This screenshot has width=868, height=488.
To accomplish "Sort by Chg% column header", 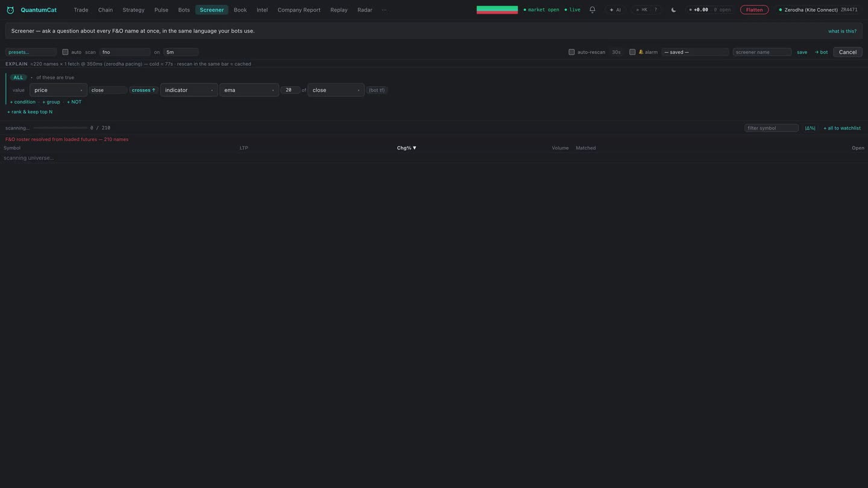I will [x=406, y=148].
